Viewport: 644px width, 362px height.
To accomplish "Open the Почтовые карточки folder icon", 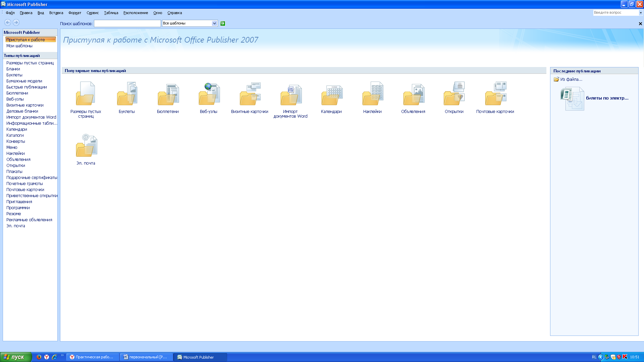I will coord(495,94).
